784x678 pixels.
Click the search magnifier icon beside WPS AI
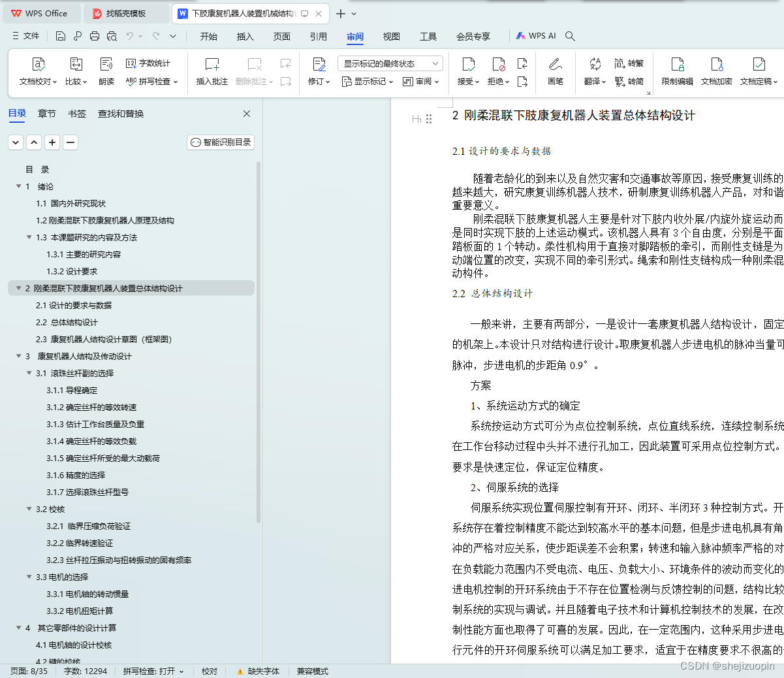point(570,37)
